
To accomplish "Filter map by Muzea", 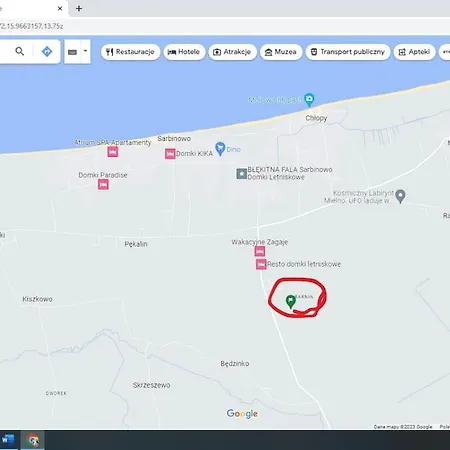I will click(281, 52).
